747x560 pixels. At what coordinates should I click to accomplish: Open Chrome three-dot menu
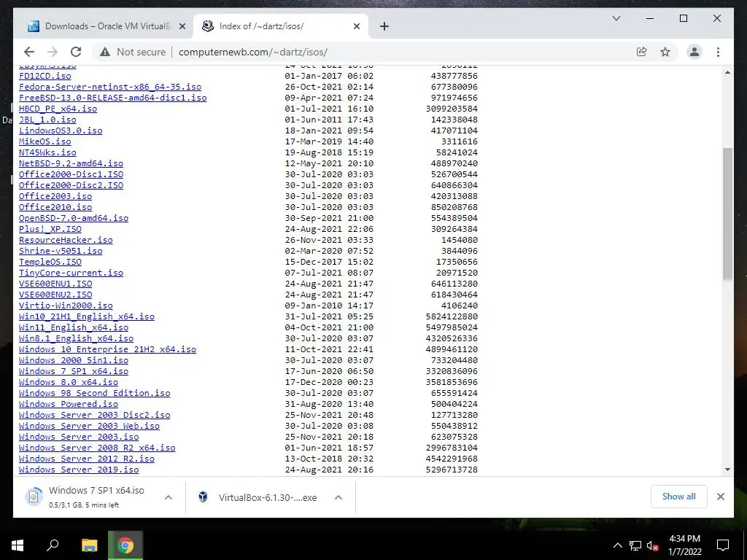tap(718, 52)
